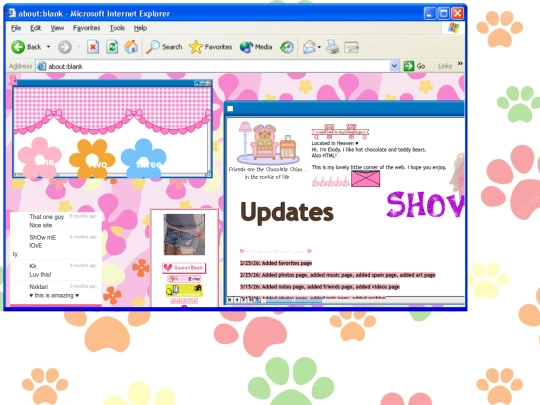Click the teddy bears bench banner image
Image resolution: width=540 pixels, height=405 pixels.
pyautogui.click(x=340, y=132)
